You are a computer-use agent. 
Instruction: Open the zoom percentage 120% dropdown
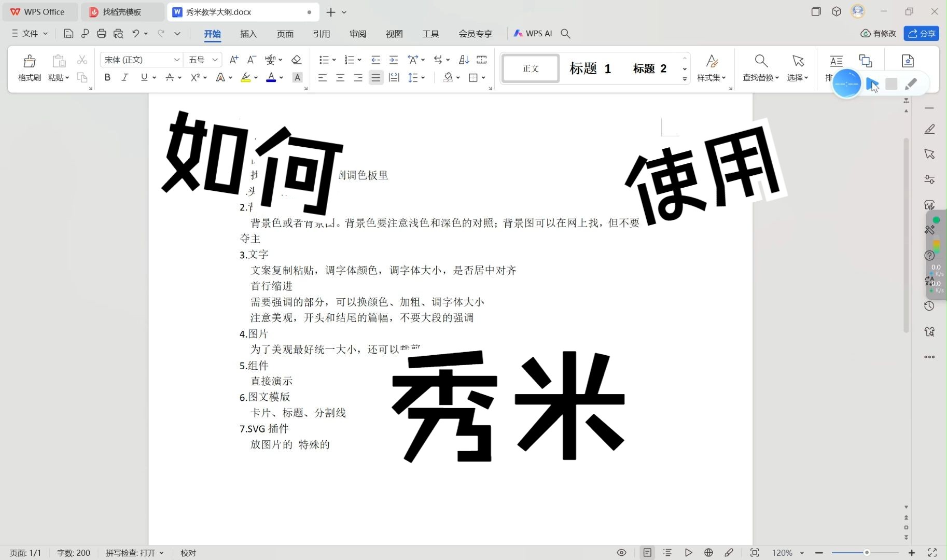788,553
